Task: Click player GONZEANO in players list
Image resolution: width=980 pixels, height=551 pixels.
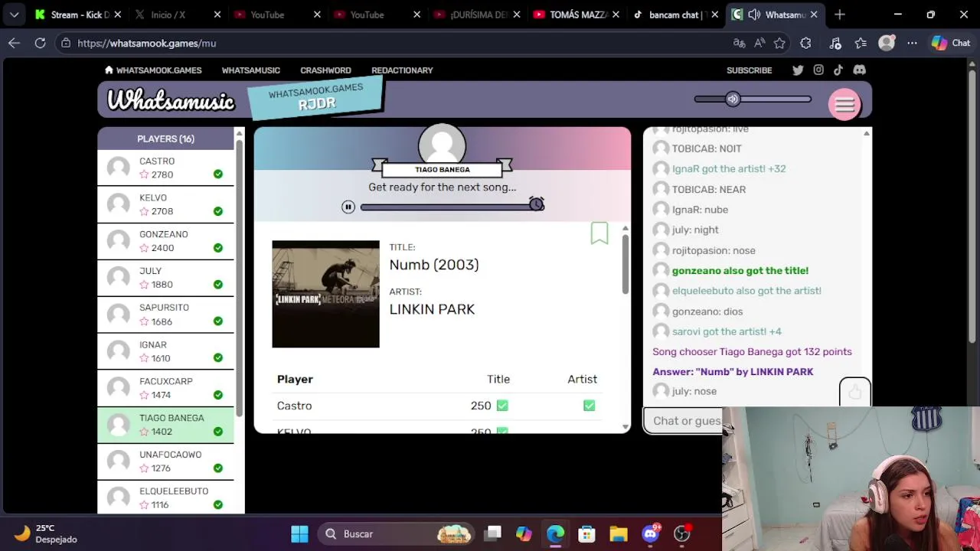Action: click(x=165, y=241)
